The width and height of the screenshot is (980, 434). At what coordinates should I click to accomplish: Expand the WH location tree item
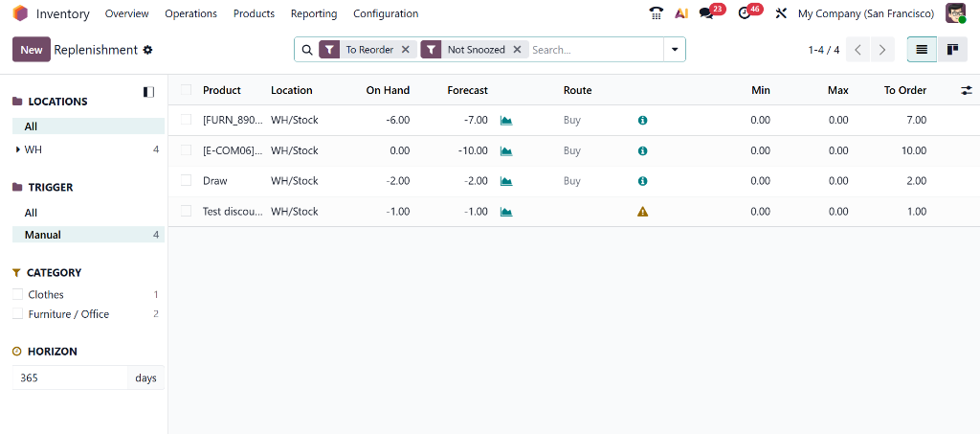click(17, 149)
